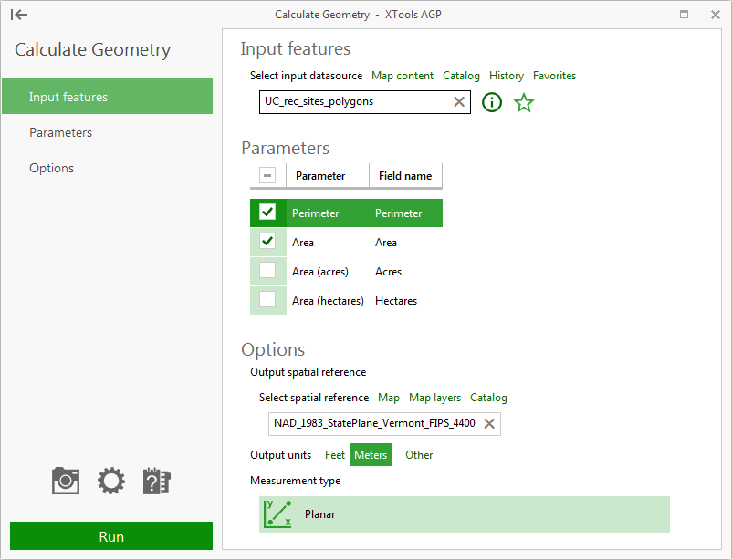732x560 pixels.
Task: Deselect all parameters using the minus icon
Action: coord(267,174)
